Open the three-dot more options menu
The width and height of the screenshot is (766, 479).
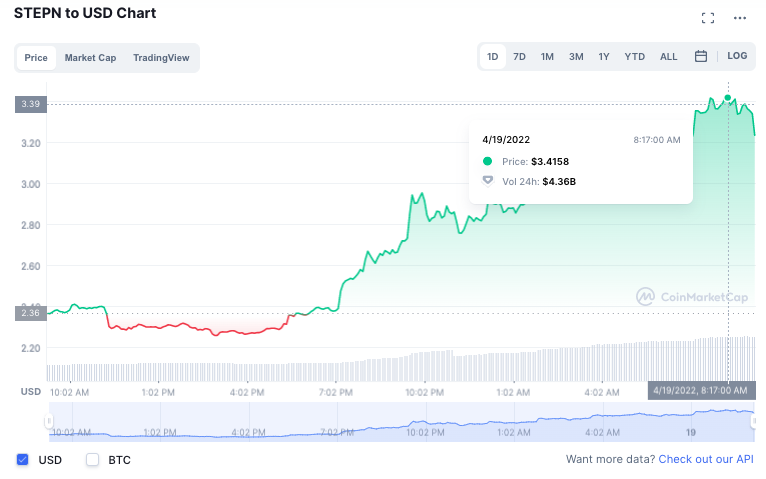point(740,18)
